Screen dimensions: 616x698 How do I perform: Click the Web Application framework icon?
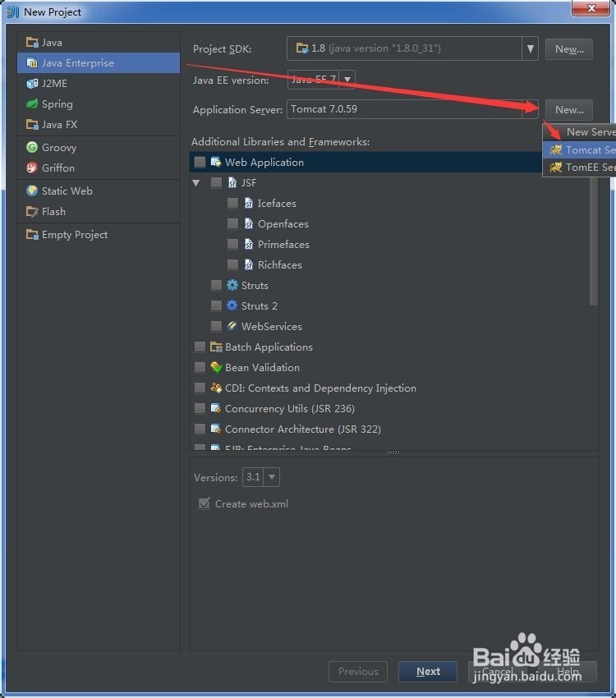coord(216,162)
